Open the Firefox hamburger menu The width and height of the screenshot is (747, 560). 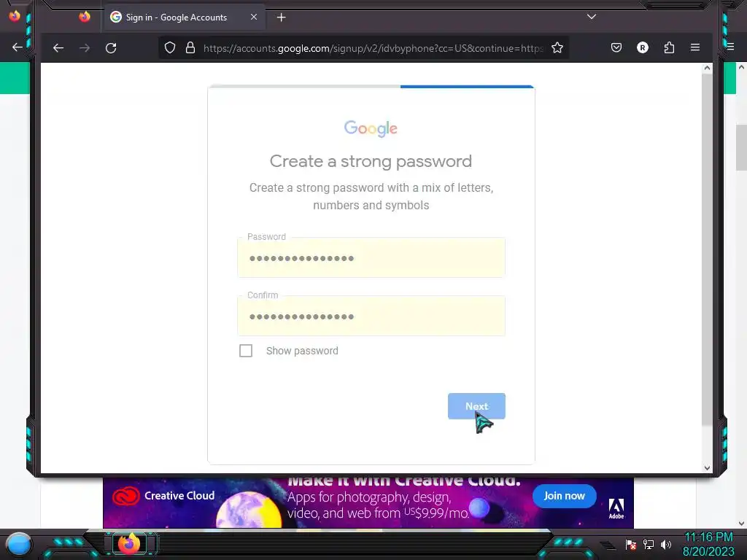point(695,47)
